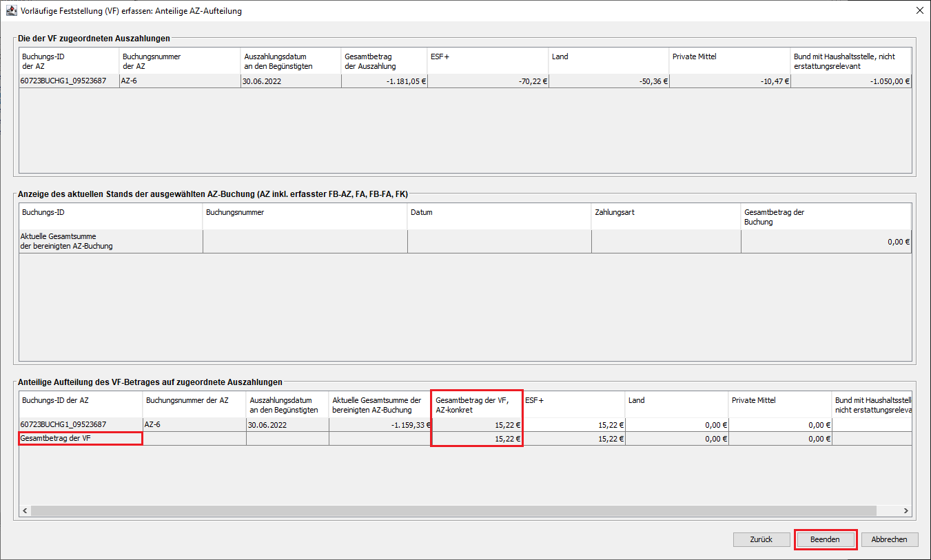Click the application icon in the title bar
Screen dimensions: 931x560
[11, 11]
